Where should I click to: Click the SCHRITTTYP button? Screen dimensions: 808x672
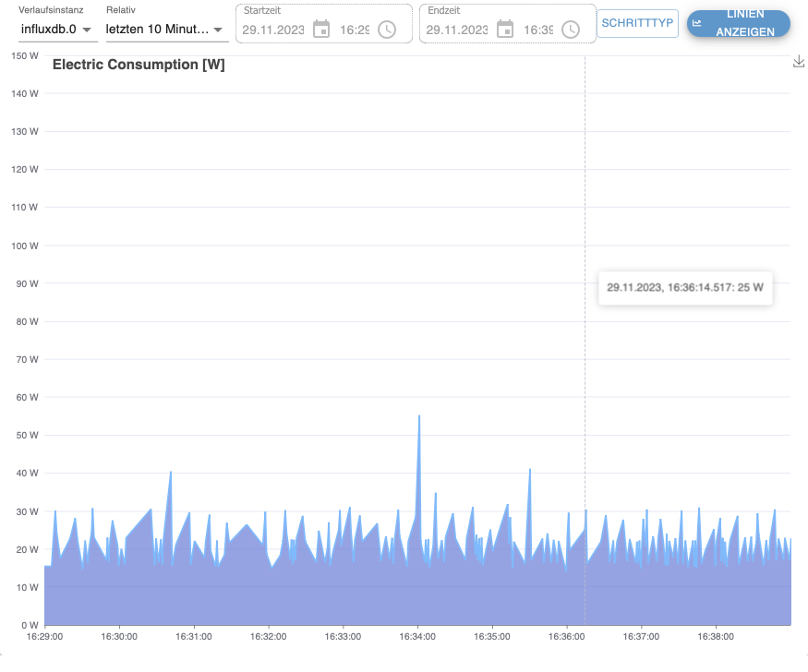pyautogui.click(x=637, y=23)
